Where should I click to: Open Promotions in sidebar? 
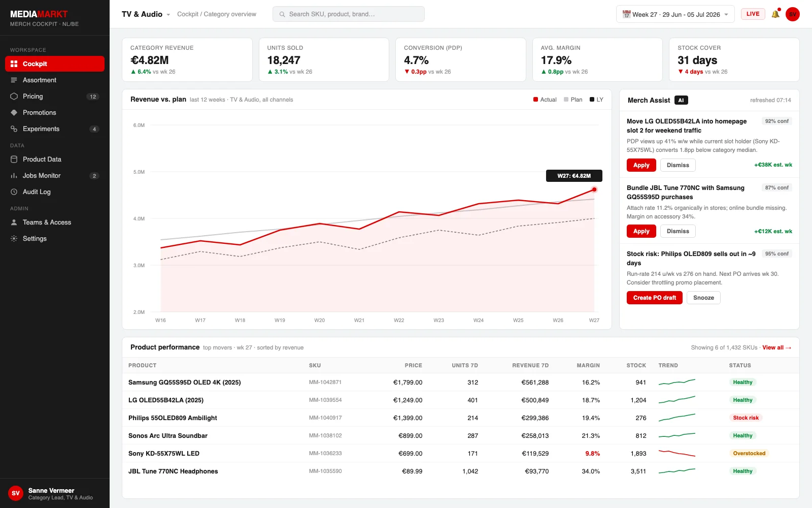tap(55, 113)
